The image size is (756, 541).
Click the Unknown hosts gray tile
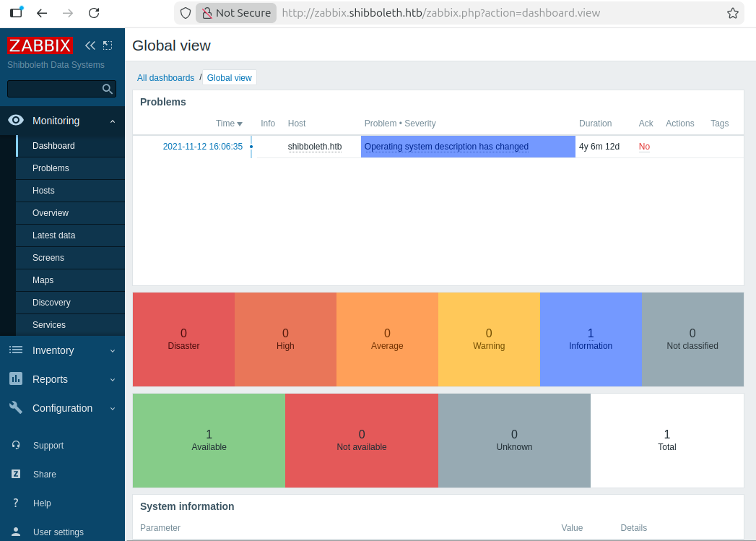coord(514,440)
